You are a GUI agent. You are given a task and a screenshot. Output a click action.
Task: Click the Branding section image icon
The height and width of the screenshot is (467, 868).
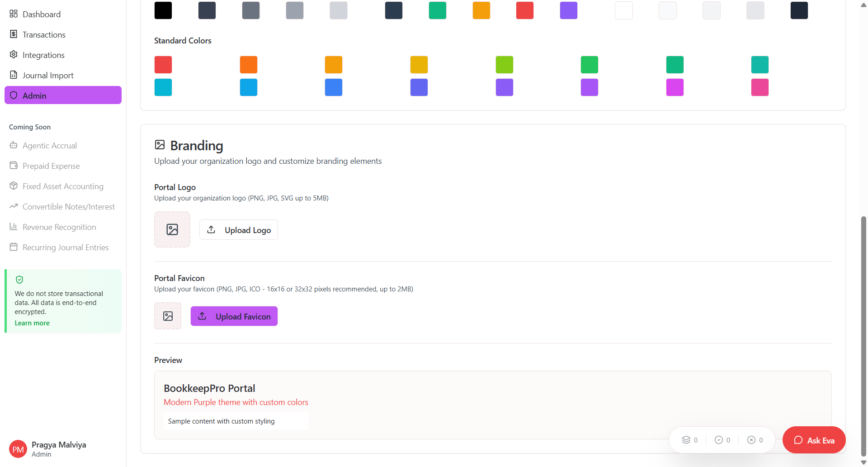coord(160,145)
